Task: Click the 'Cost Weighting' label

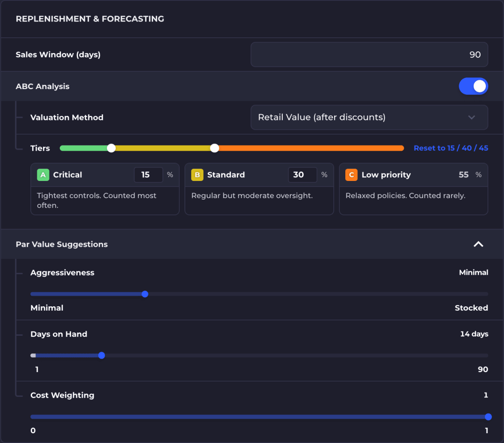Action: 63,395
